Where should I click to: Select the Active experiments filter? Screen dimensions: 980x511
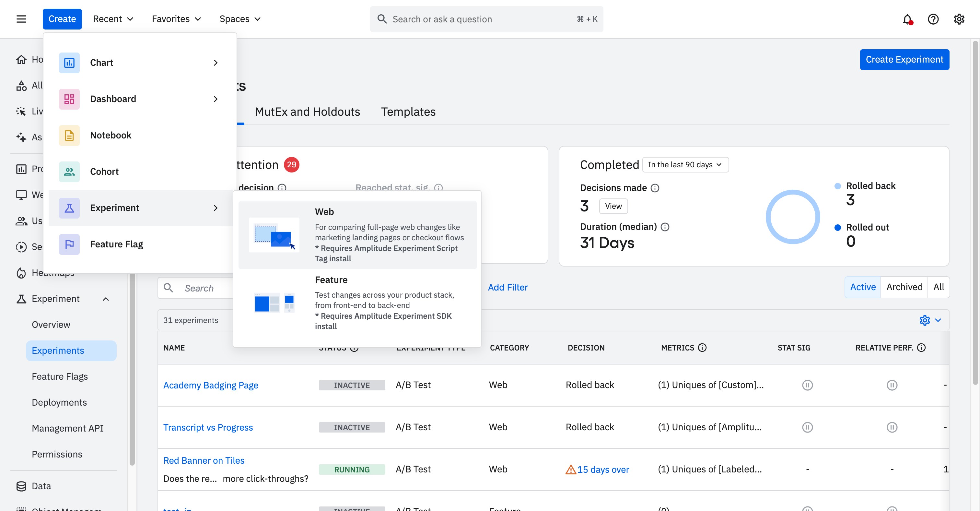(x=862, y=287)
